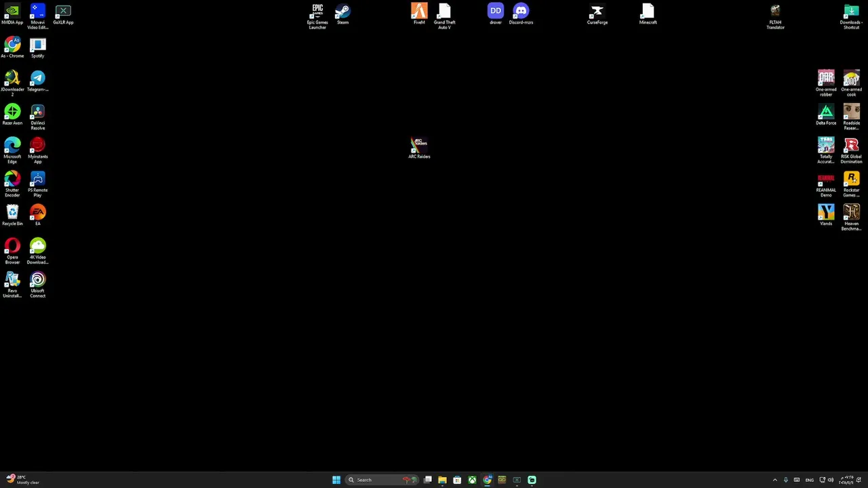Open the taskbar volume control
The width and height of the screenshot is (868, 488).
coord(831,480)
